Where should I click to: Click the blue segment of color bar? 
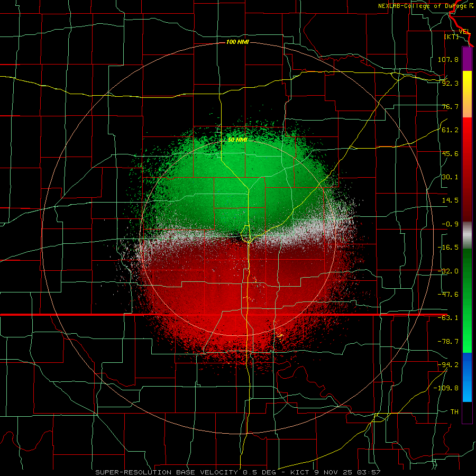click(x=467, y=377)
